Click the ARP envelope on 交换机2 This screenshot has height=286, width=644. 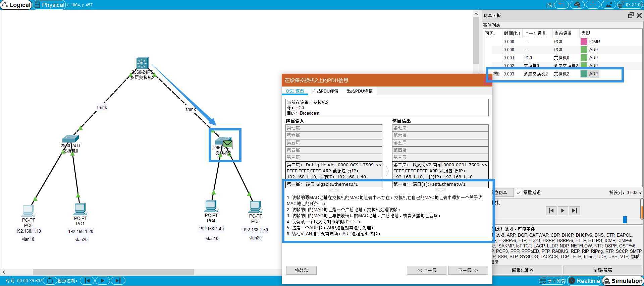pyautogui.click(x=228, y=144)
